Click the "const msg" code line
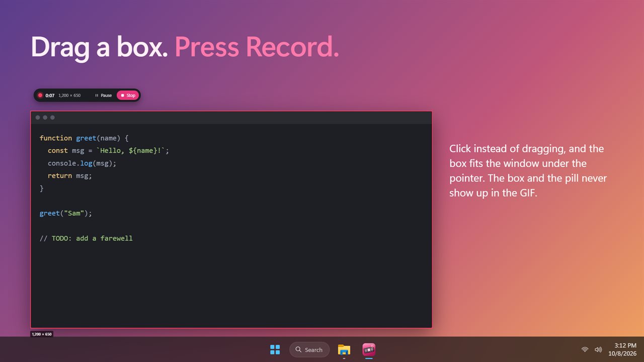The width and height of the screenshot is (644, 362). click(108, 150)
